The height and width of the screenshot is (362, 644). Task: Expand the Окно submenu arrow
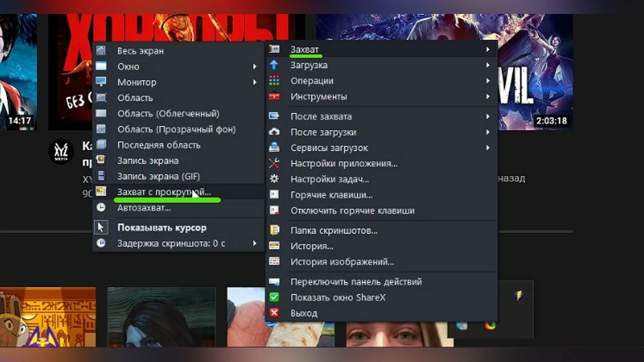[255, 67]
